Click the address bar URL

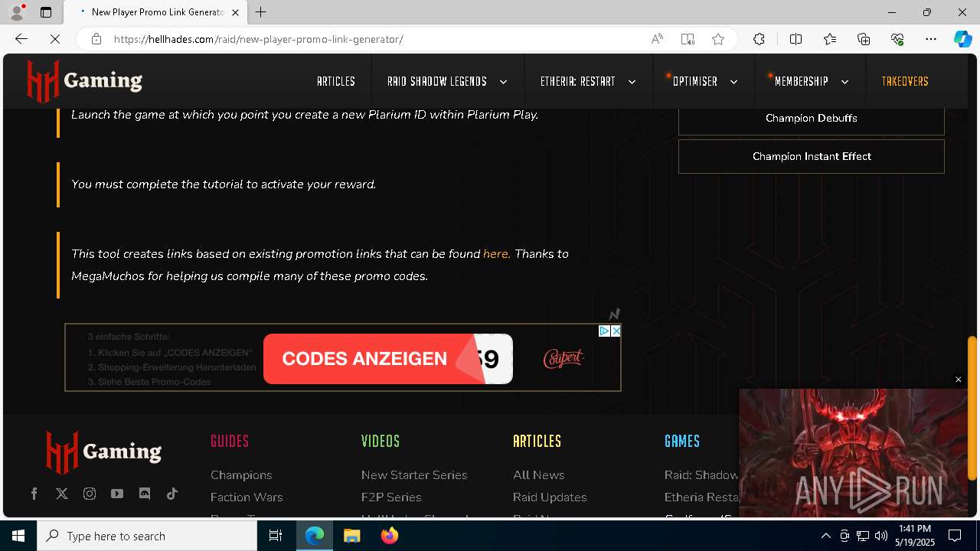tap(259, 39)
